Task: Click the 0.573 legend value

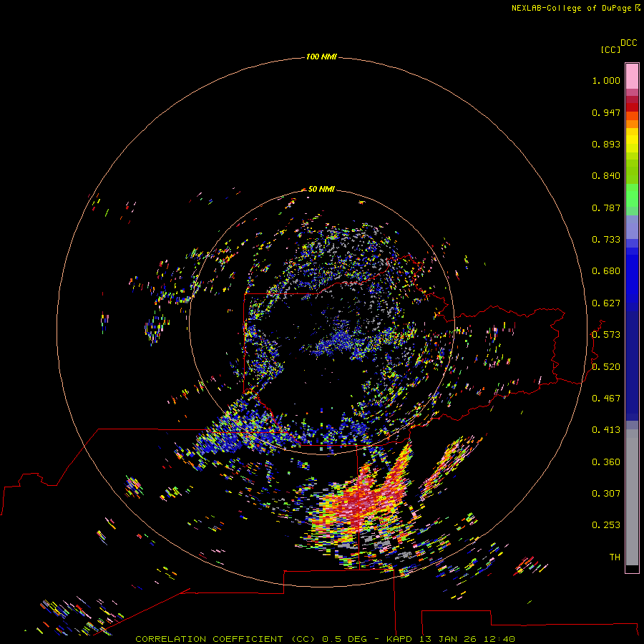Action: coord(606,335)
